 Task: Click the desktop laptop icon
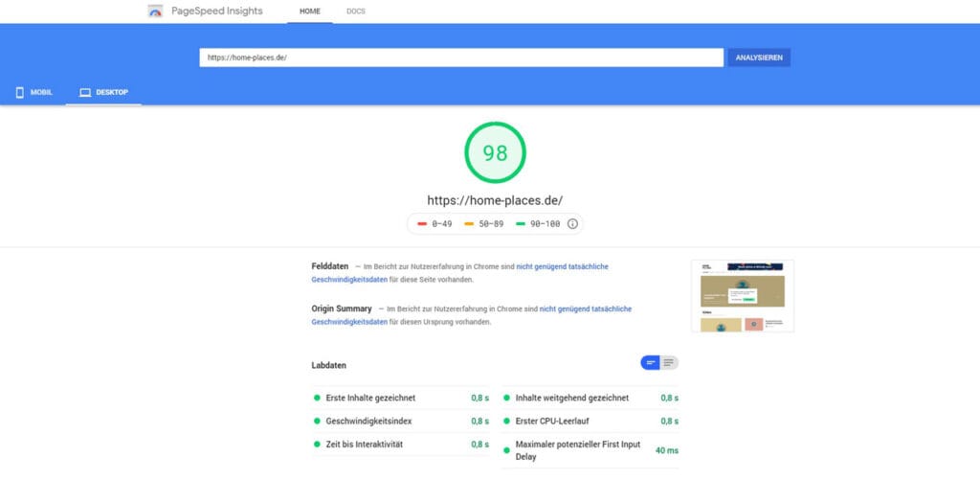(x=85, y=93)
